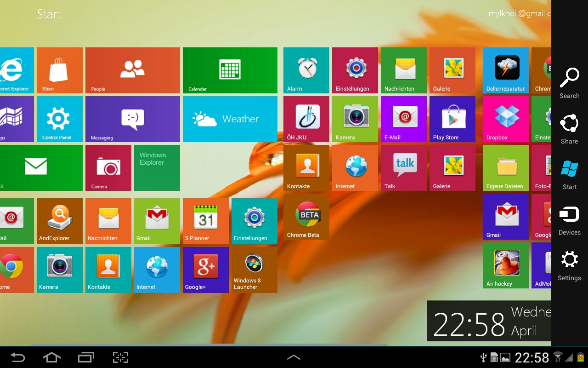Open the Weather tile

point(230,119)
